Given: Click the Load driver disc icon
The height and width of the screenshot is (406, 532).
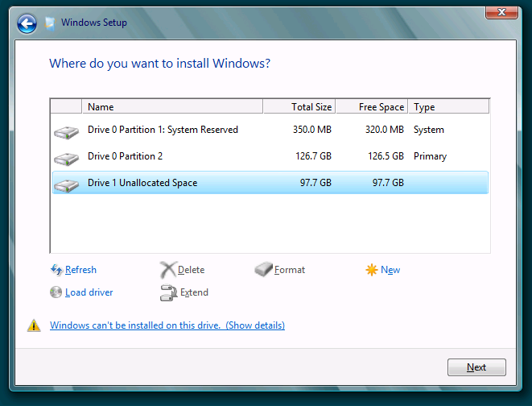Looking at the screenshot, I should coord(56,292).
